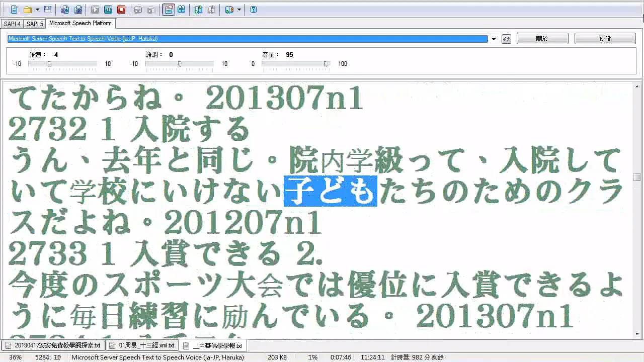Open the 20190417安安免費教學網探索.txt document tab
This screenshot has width=644, height=362.
(x=53, y=345)
